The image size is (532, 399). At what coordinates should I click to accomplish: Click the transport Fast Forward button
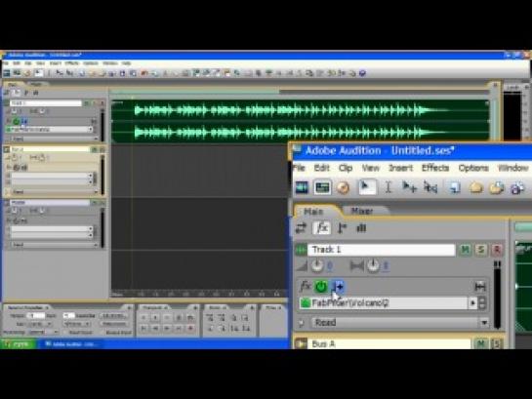(x=167, y=328)
